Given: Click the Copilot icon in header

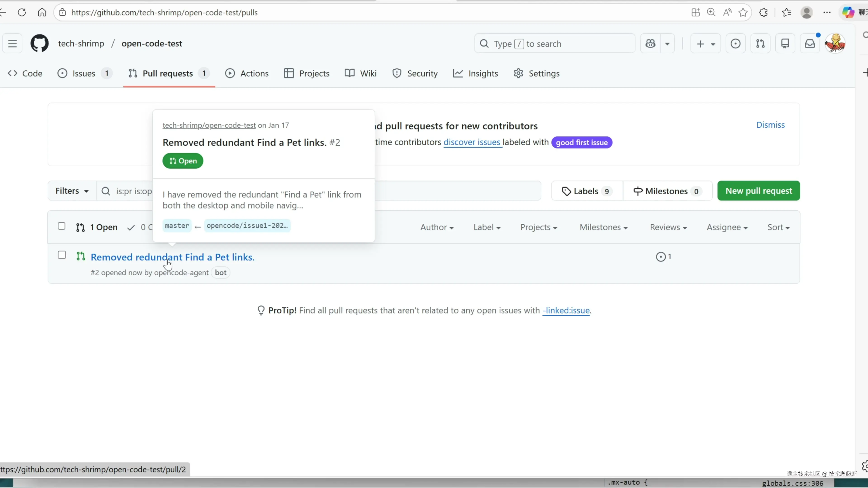Looking at the screenshot, I should pos(650,43).
